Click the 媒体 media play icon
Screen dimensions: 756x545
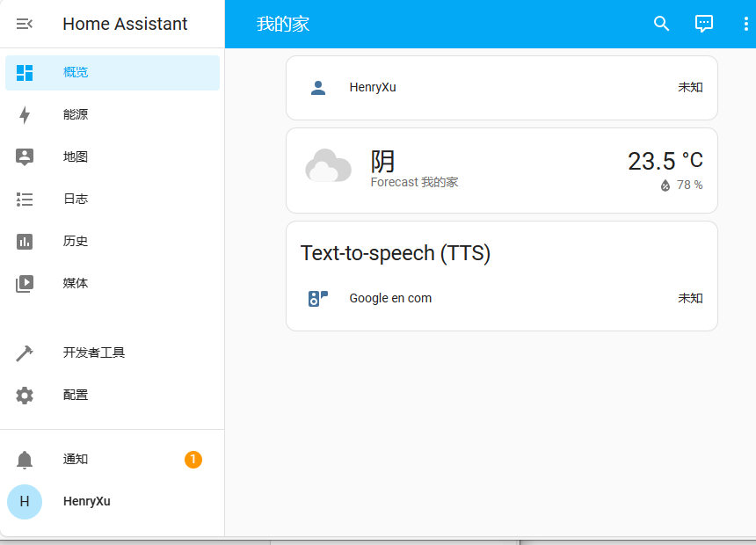tap(25, 283)
